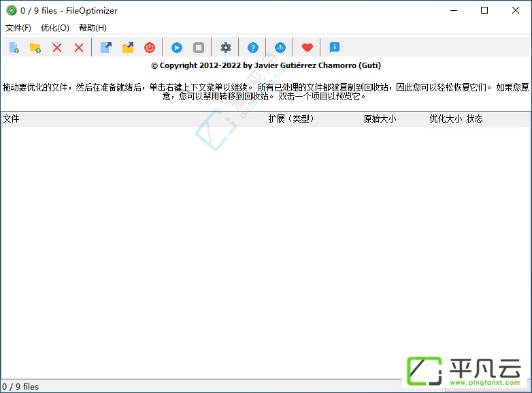This screenshot has height=393, width=532.
Task: Open options with the gear icon
Action: (x=226, y=48)
